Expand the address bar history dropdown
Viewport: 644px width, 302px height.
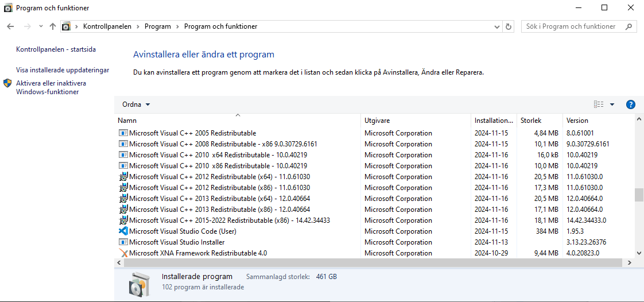point(496,26)
